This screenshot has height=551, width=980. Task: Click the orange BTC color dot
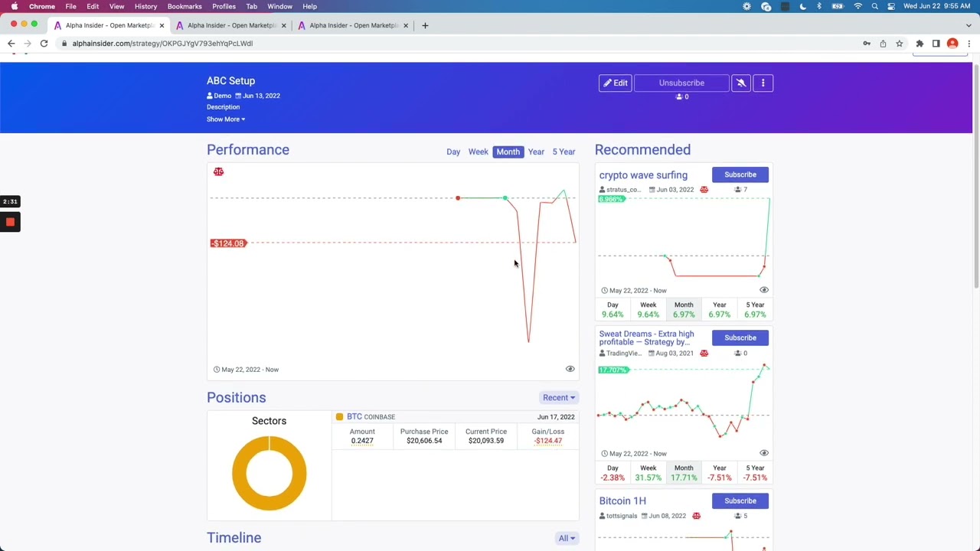(339, 416)
